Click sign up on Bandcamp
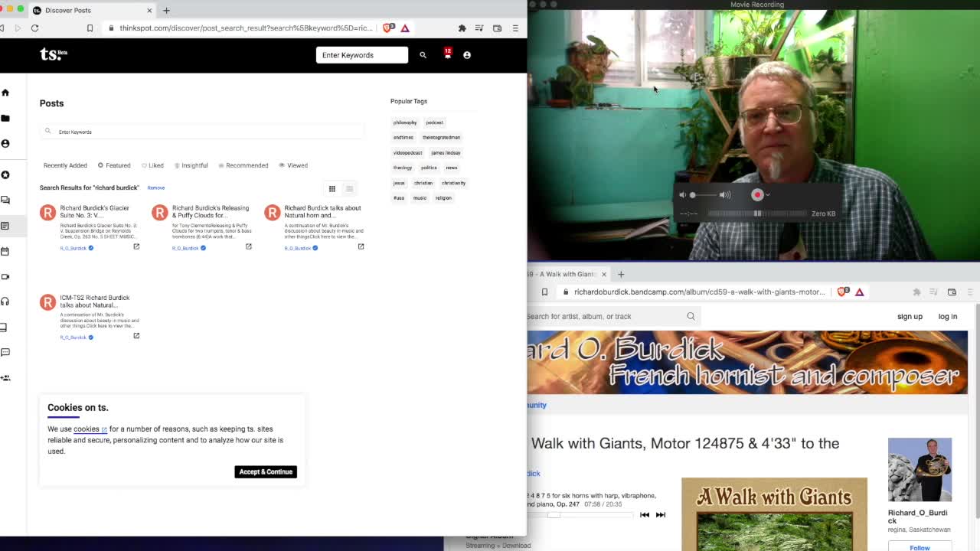 coord(910,317)
